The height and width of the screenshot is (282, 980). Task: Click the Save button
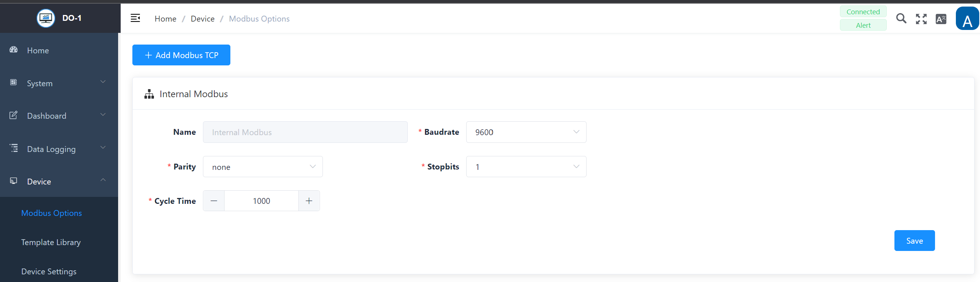(x=914, y=241)
